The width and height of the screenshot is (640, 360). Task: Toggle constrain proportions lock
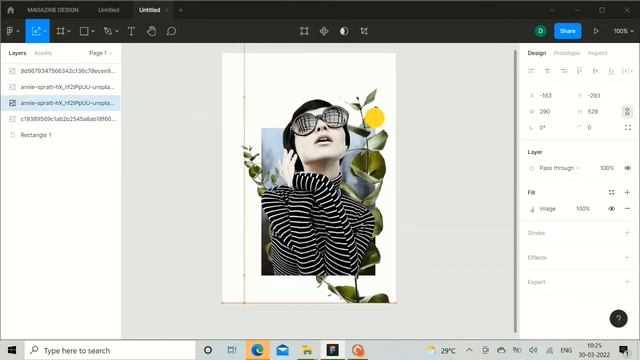627,111
